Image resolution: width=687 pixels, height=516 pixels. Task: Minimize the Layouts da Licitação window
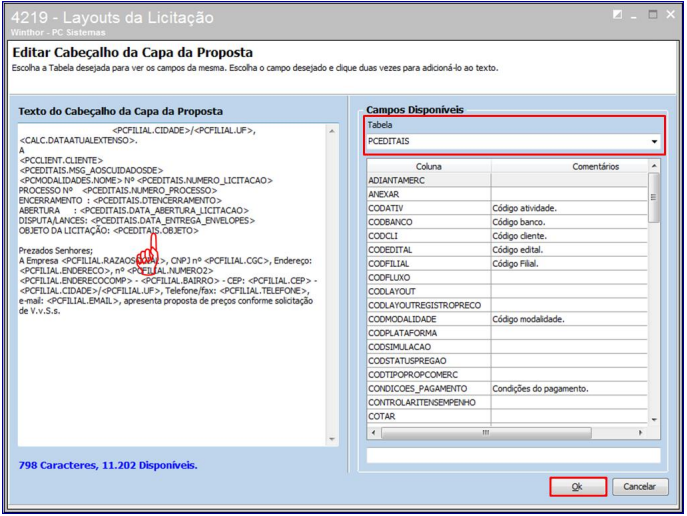click(634, 17)
